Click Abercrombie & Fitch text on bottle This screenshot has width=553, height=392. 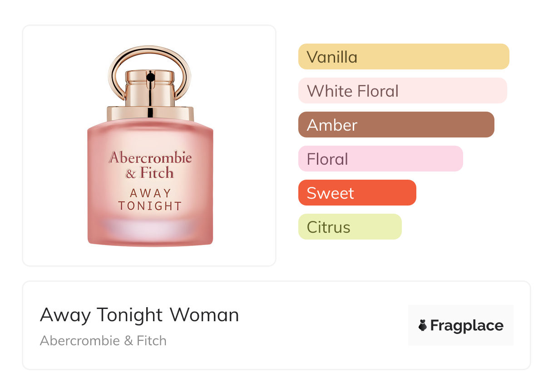pyautogui.click(x=150, y=165)
